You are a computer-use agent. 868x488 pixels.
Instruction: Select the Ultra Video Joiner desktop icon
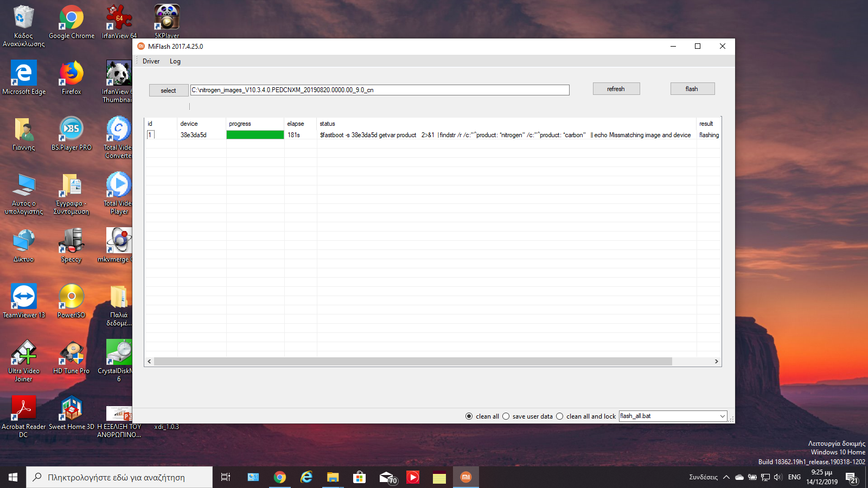click(x=24, y=361)
